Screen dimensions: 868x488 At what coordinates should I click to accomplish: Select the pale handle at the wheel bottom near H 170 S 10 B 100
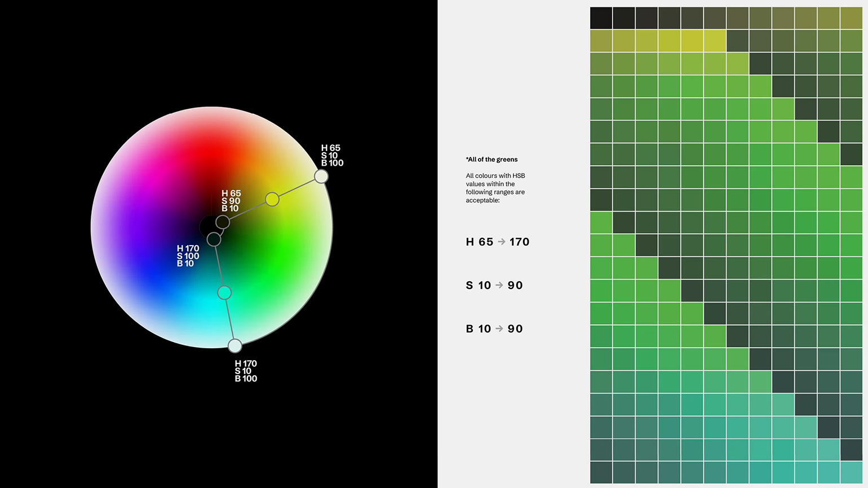pyautogui.click(x=235, y=345)
